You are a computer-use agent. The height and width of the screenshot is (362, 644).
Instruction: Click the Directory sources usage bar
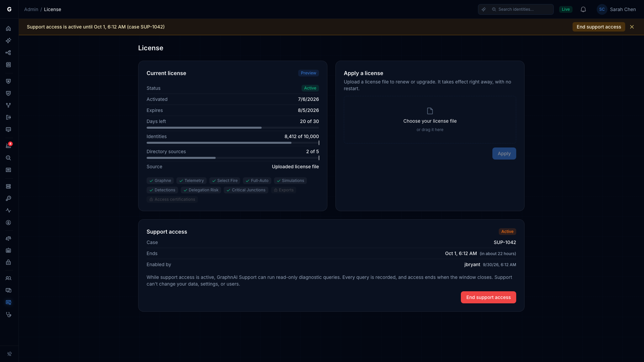[x=233, y=158]
